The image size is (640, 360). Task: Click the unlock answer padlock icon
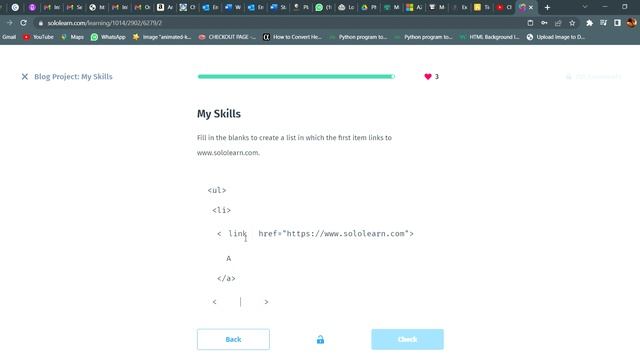pos(320,340)
